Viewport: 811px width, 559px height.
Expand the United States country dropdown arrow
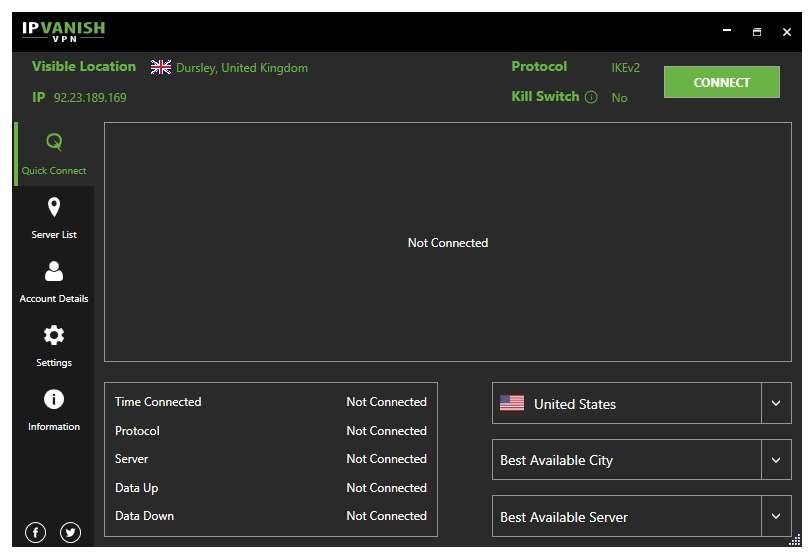(776, 403)
